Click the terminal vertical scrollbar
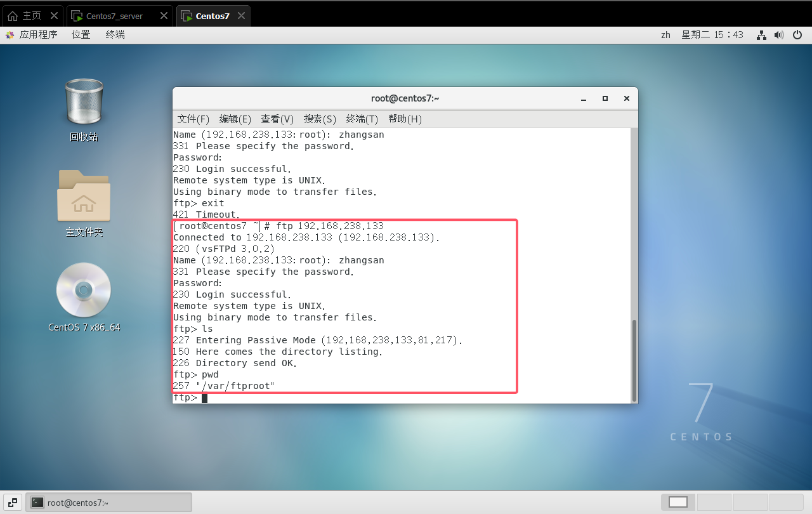 pyautogui.click(x=633, y=359)
